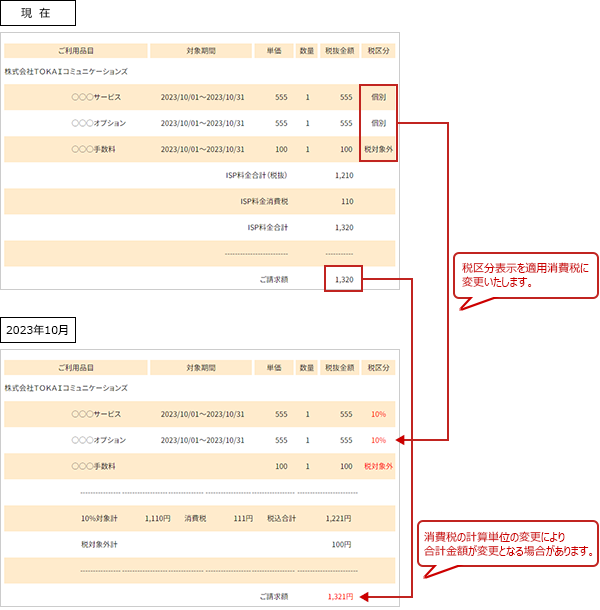This screenshot has height=610, width=600.
Task: Click '1,320' next to ご請求額
Action: [344, 279]
